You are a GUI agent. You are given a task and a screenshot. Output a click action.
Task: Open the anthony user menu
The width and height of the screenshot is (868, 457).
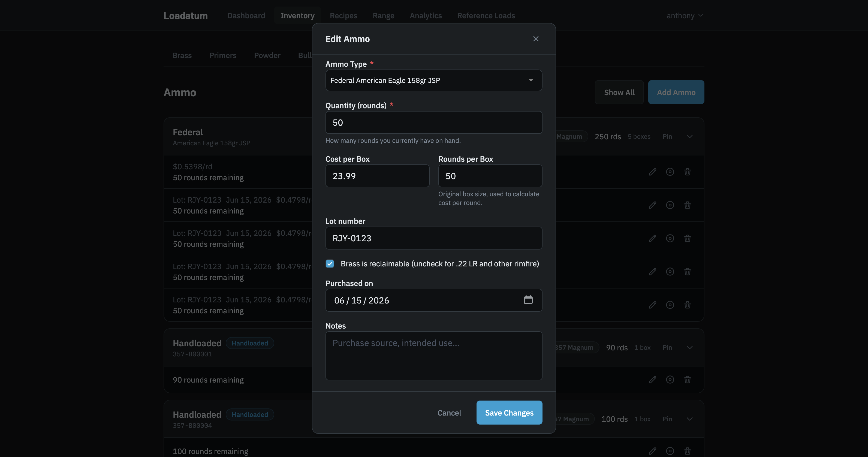685,16
